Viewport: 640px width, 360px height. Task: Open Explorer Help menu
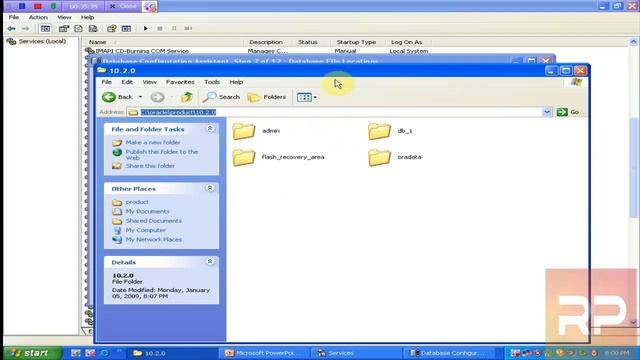point(236,82)
